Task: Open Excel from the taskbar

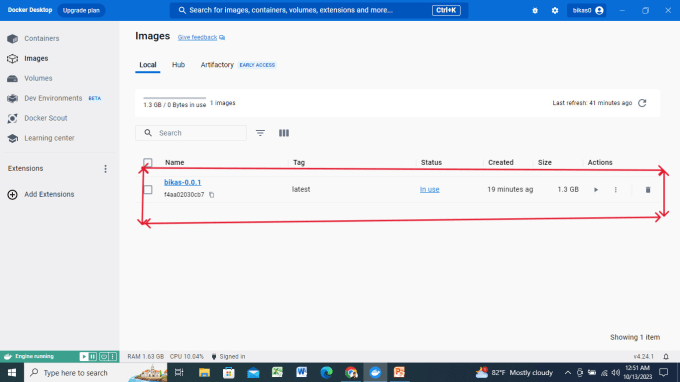Action: 278,372
